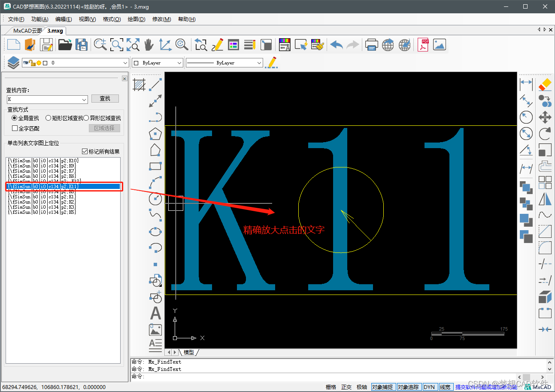Click the zoom window magnifier icon
555x392 pixels.
(117, 45)
